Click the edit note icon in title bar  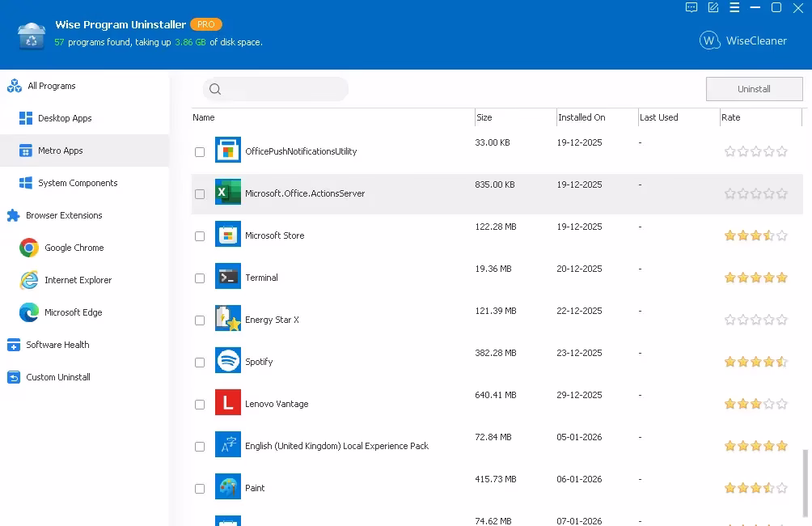coord(713,8)
